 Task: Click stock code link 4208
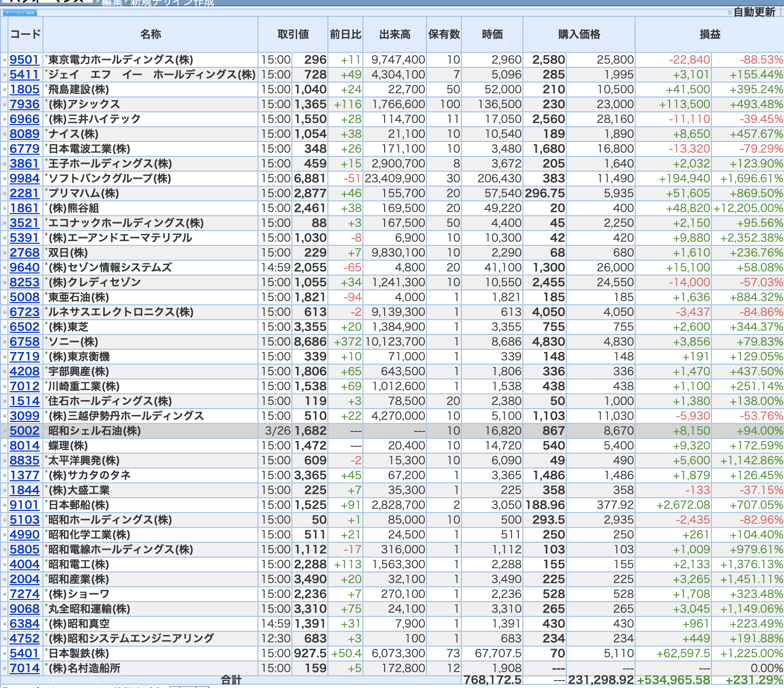pyautogui.click(x=24, y=372)
